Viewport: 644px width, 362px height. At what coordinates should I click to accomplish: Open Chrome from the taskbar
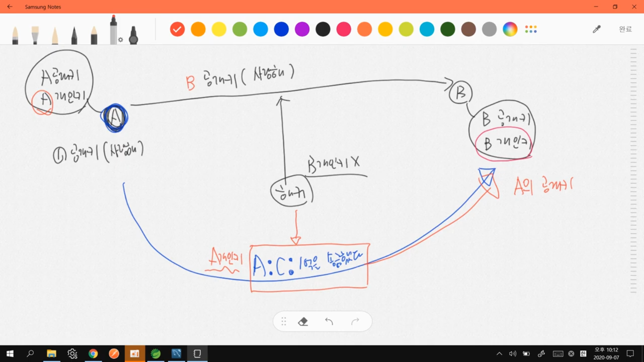(93, 354)
